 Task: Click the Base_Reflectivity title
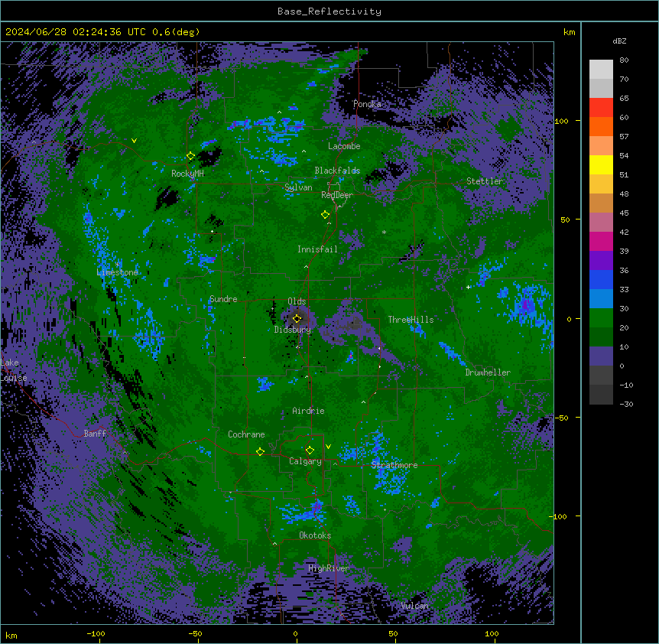click(x=329, y=11)
